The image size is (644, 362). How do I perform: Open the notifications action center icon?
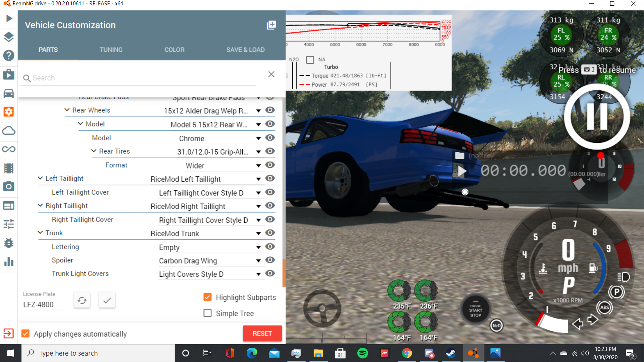[x=630, y=353]
